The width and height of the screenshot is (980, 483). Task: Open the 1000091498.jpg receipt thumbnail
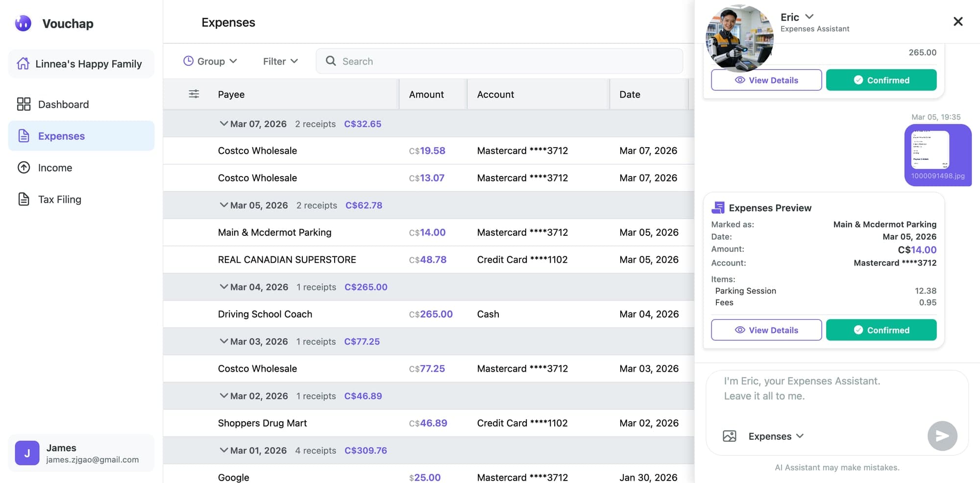pos(938,153)
